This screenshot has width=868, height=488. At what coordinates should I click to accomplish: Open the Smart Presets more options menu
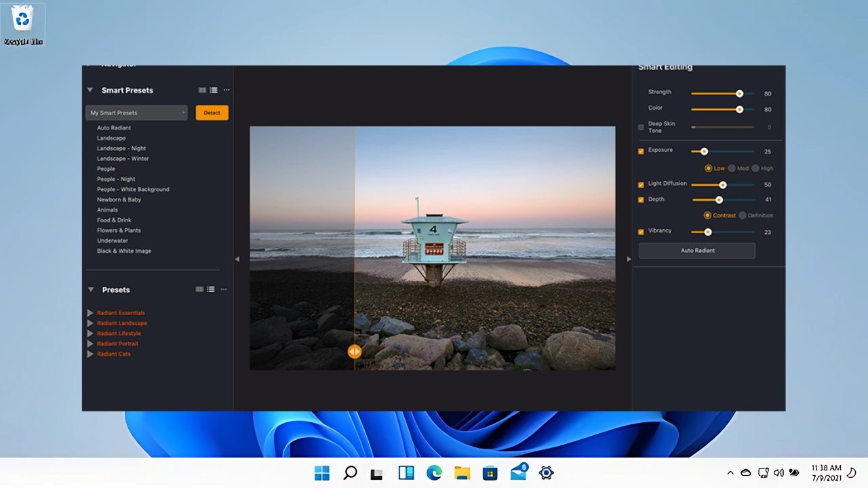click(226, 90)
